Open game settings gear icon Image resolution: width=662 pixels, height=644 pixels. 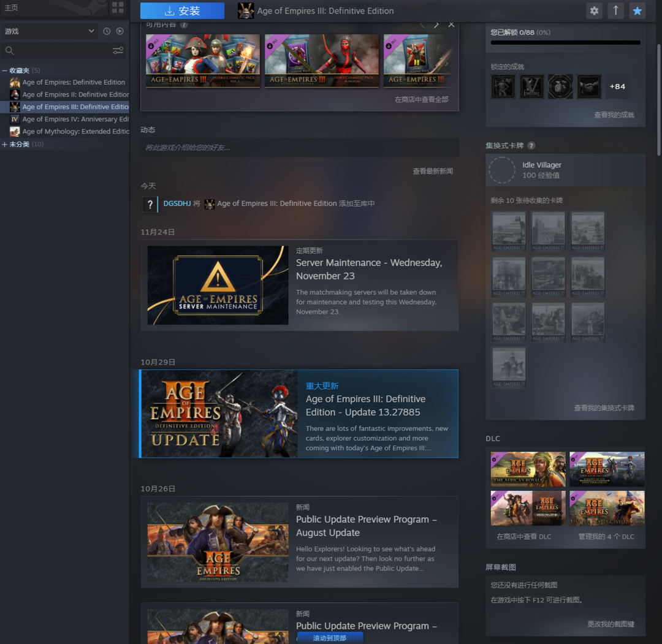click(593, 11)
